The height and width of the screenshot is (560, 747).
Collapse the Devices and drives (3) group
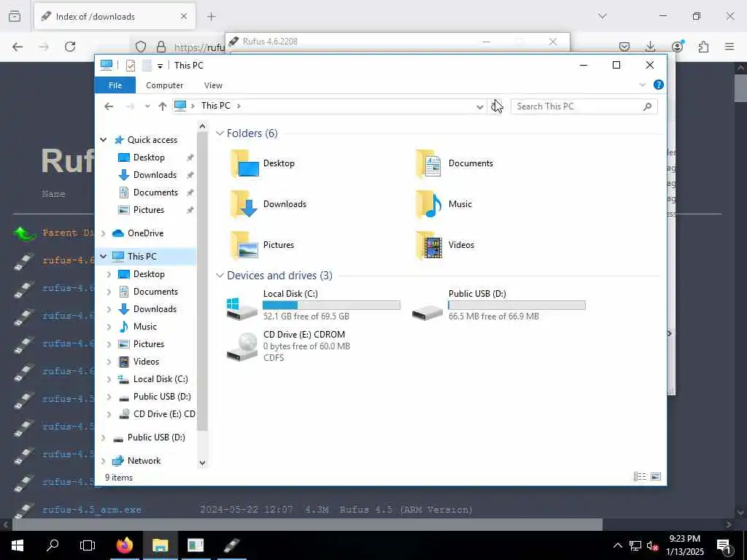click(x=220, y=275)
